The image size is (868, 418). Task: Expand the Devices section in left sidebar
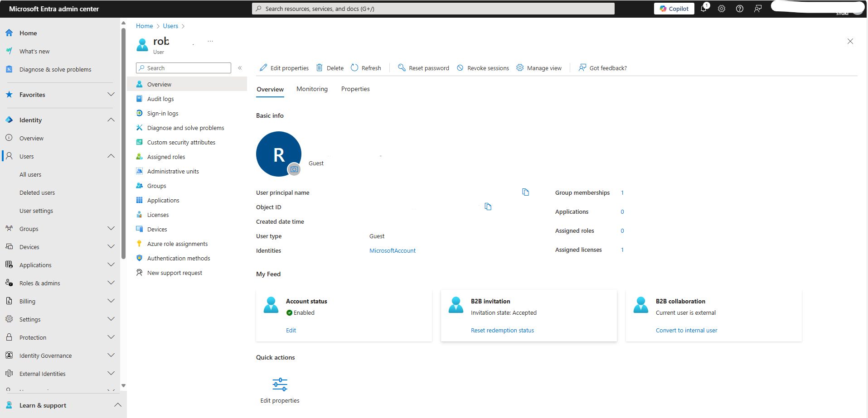(111, 246)
